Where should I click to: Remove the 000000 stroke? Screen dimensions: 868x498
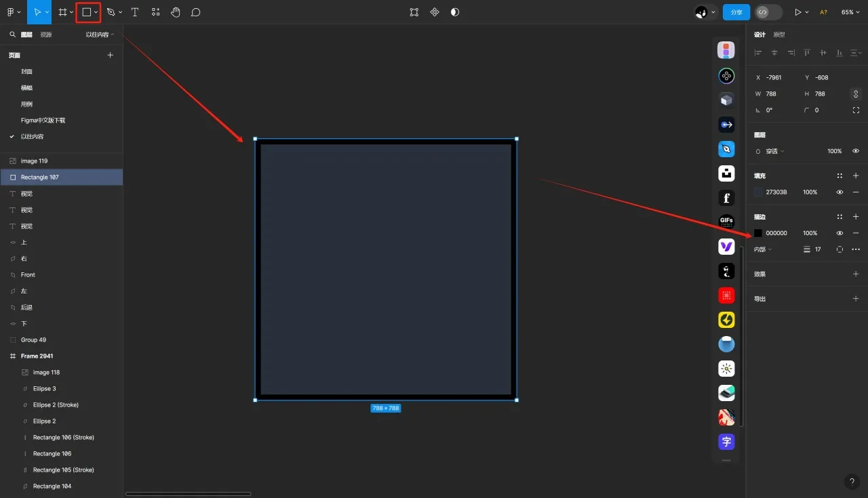click(856, 233)
